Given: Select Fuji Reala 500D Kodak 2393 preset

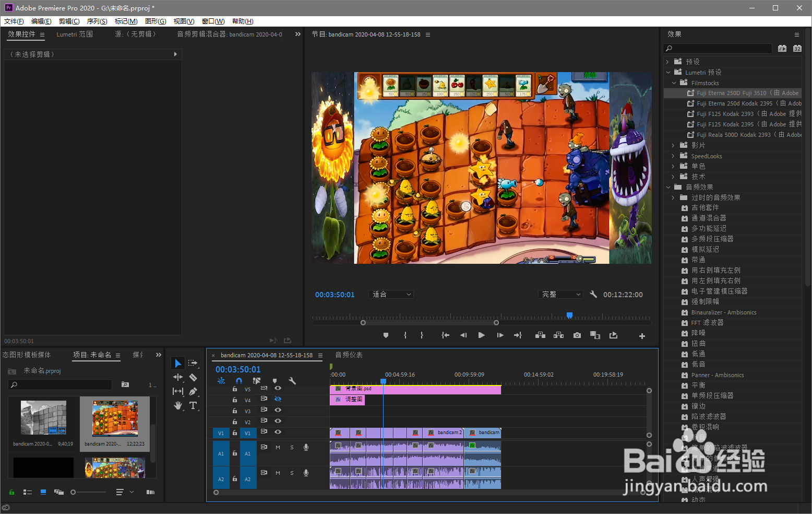Looking at the screenshot, I should 733,135.
